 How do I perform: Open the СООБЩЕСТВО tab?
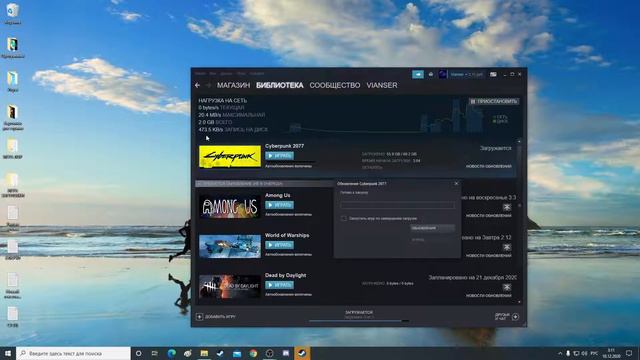click(x=335, y=85)
